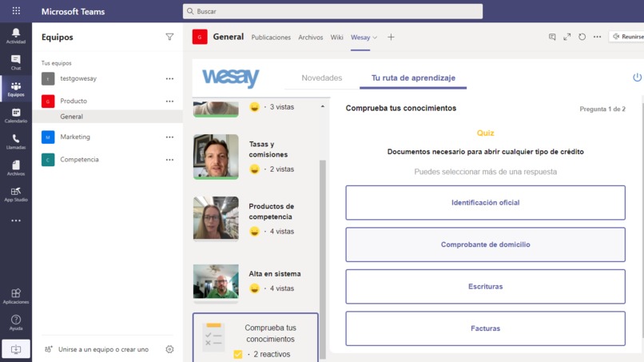Image resolution: width=644 pixels, height=362 pixels.
Task: Click the Reunirse meeting button
Action: point(626,37)
